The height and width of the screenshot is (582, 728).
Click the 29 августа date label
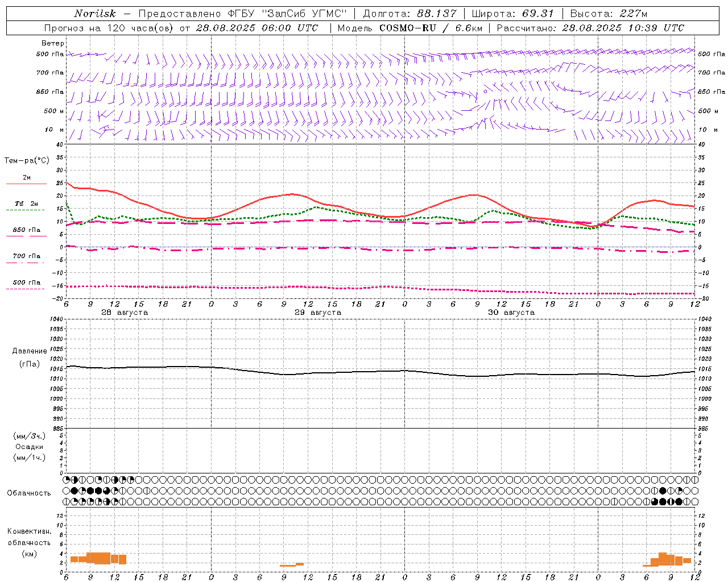coord(318,313)
